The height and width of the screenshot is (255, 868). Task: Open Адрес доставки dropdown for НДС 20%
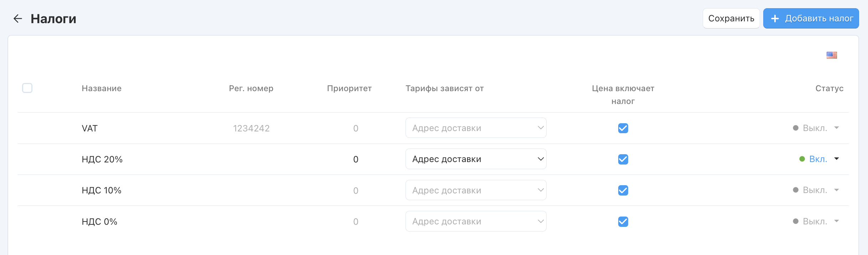click(476, 159)
